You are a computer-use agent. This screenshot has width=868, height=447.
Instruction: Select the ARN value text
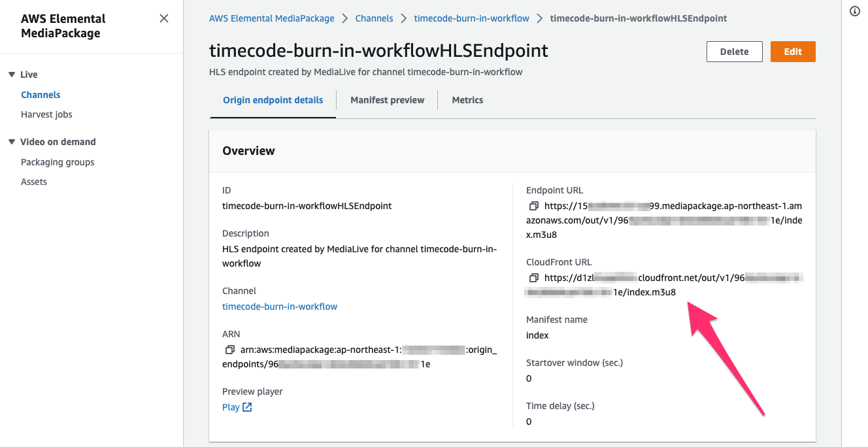click(359, 357)
